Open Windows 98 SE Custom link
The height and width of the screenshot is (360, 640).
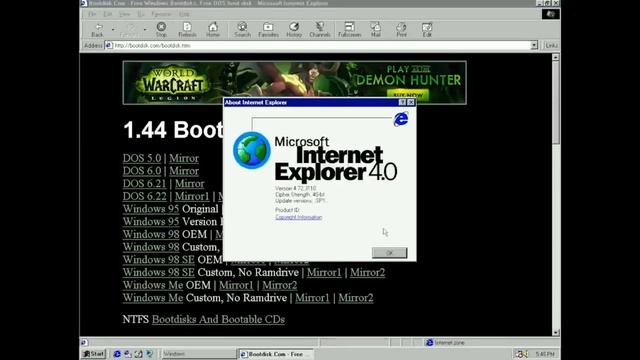(x=158, y=272)
